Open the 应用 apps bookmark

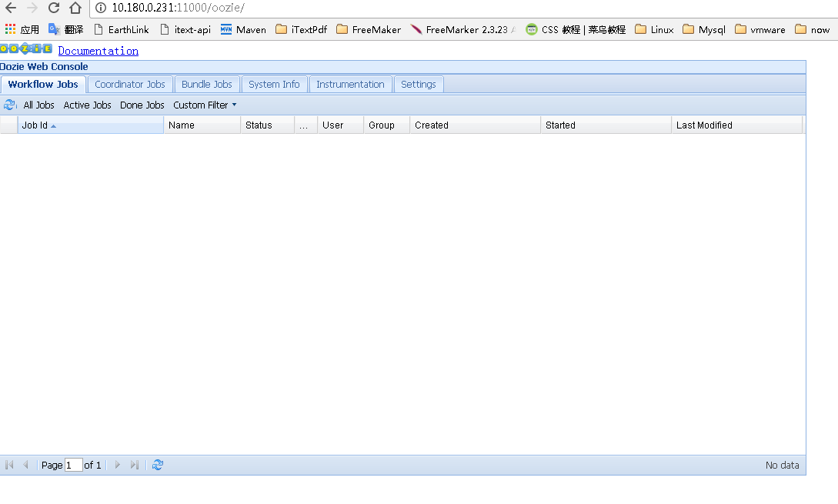point(22,29)
